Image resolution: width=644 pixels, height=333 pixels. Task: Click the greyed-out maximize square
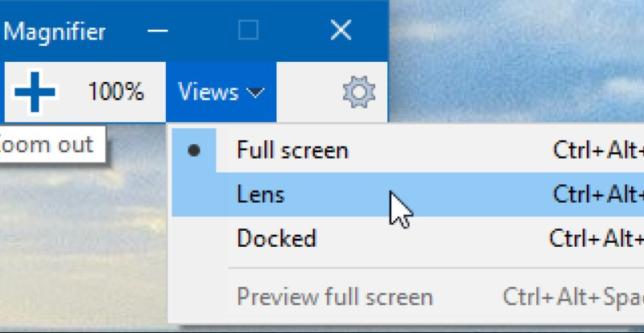click(249, 30)
